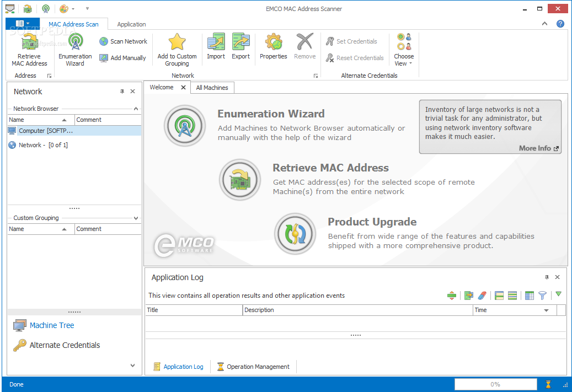Collapse the Network Browser section

pyautogui.click(x=136, y=109)
